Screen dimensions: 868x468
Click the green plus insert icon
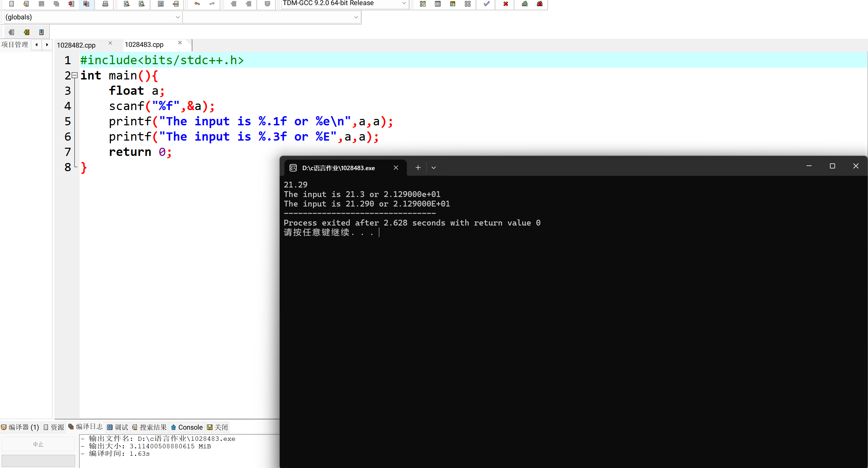point(26,32)
